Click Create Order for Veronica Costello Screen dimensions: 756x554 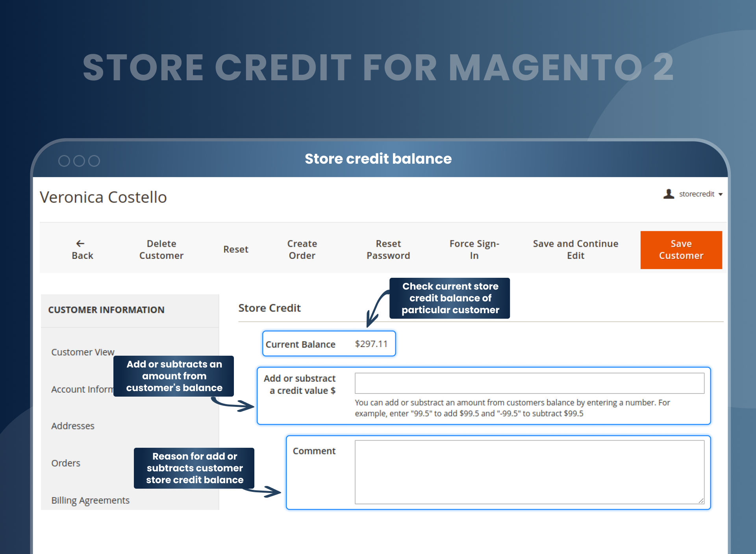coord(302,249)
